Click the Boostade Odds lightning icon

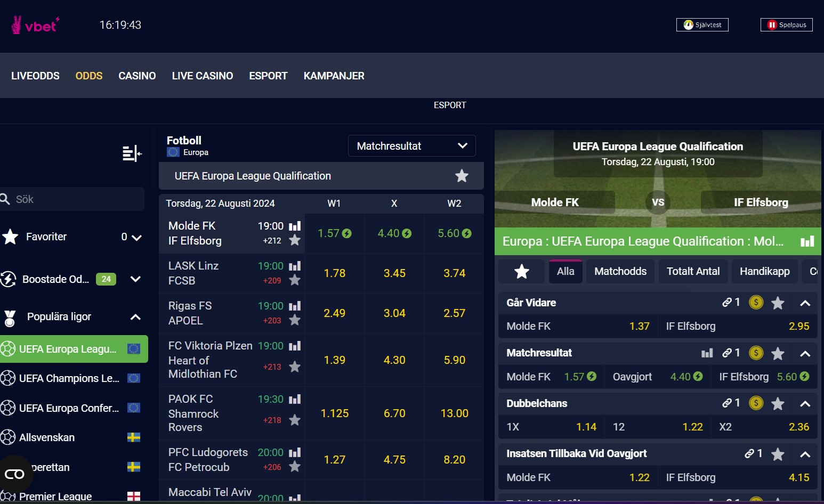pos(9,279)
